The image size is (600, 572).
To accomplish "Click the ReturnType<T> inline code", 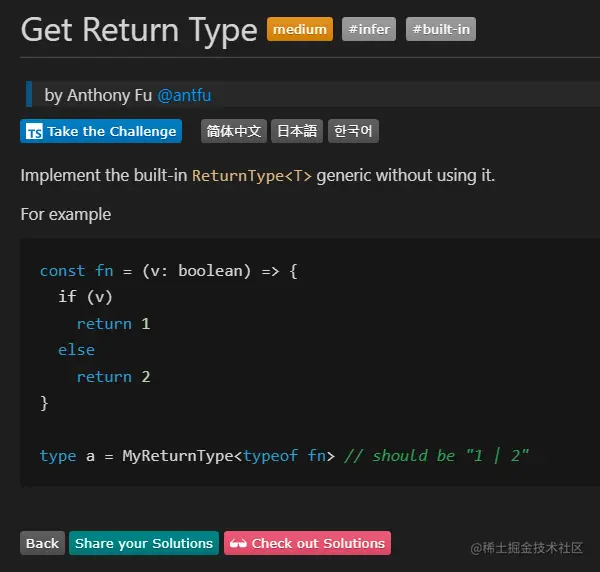I will (252, 176).
